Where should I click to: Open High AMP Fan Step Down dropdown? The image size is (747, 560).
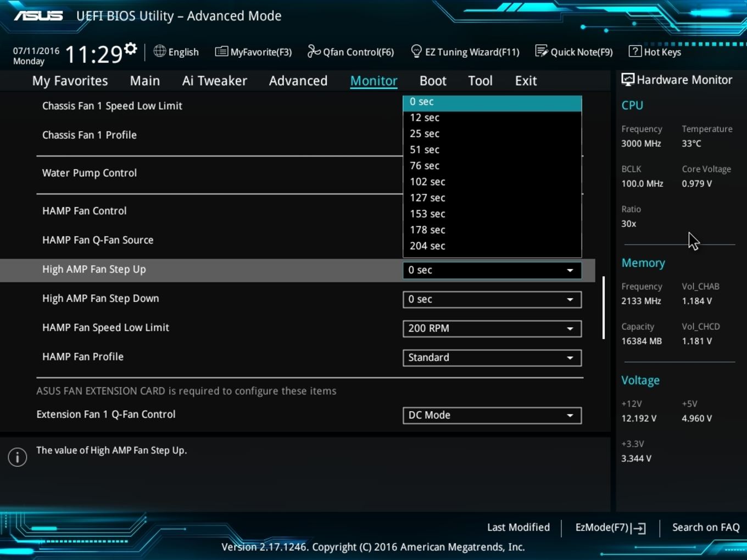point(492,299)
